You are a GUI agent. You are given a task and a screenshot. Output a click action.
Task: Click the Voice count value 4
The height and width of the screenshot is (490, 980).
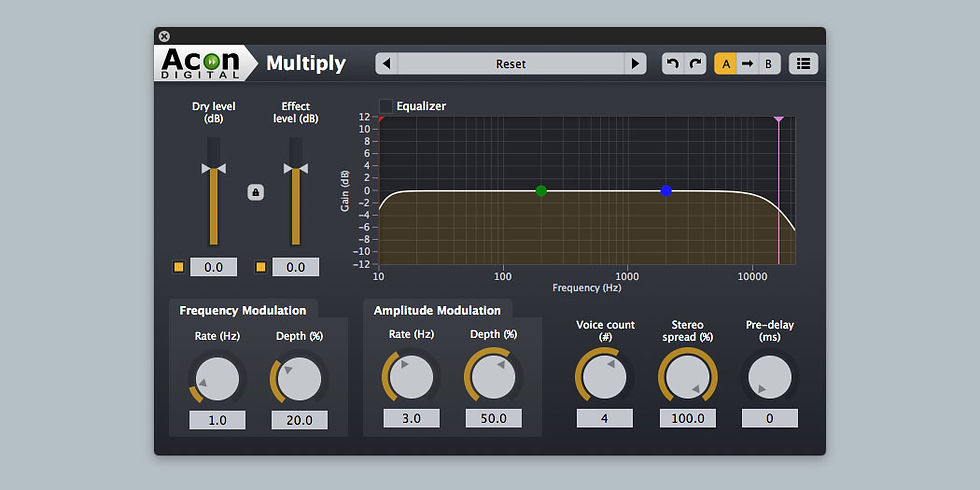[x=605, y=418]
